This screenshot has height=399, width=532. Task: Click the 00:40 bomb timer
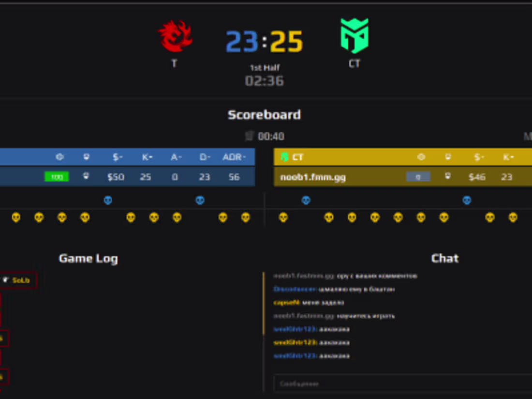[271, 136]
